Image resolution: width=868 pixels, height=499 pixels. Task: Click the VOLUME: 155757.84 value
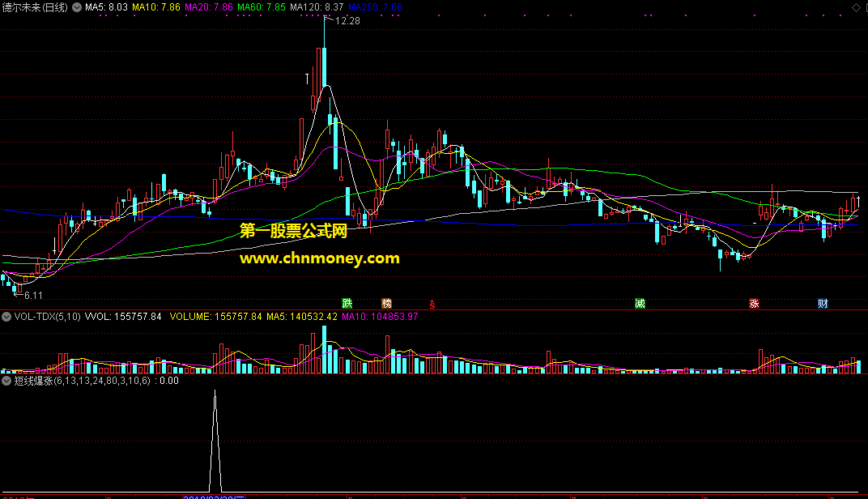(x=215, y=317)
